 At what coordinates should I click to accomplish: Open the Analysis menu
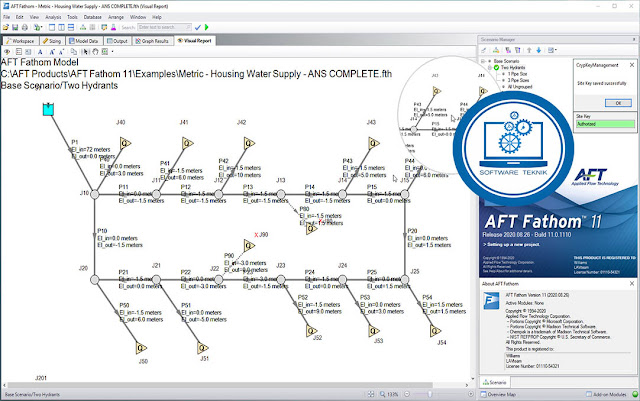pyautogui.click(x=53, y=17)
